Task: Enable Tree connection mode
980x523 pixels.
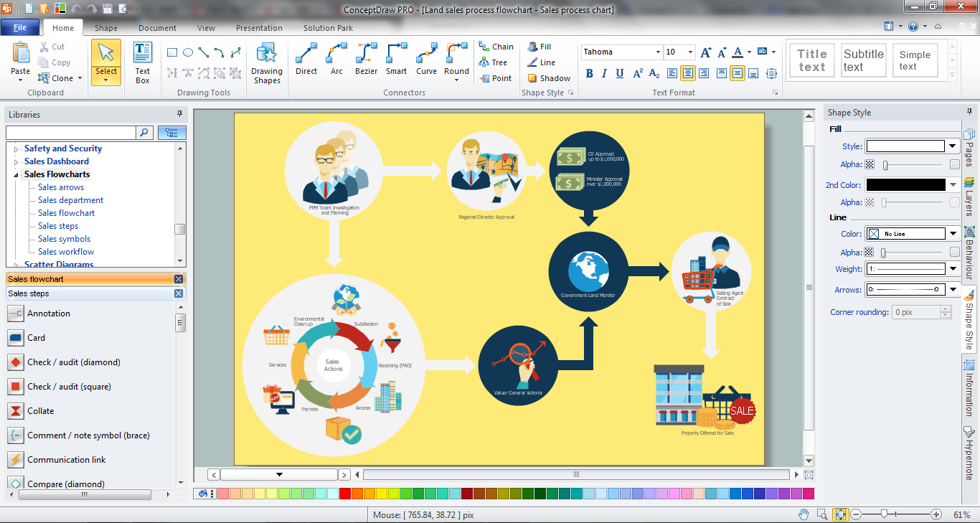Action: tap(493, 62)
